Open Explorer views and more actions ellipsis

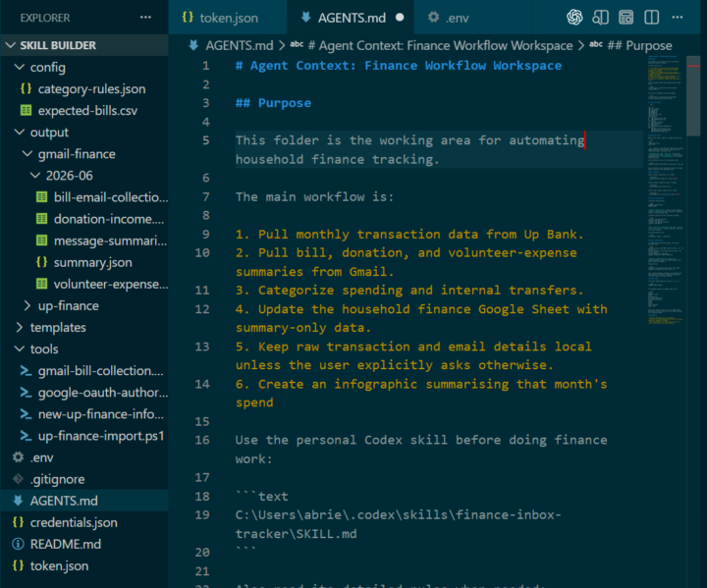[145, 18]
